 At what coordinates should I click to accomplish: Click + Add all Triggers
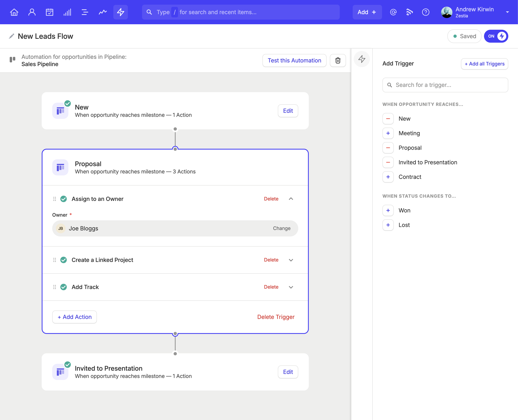pos(485,64)
